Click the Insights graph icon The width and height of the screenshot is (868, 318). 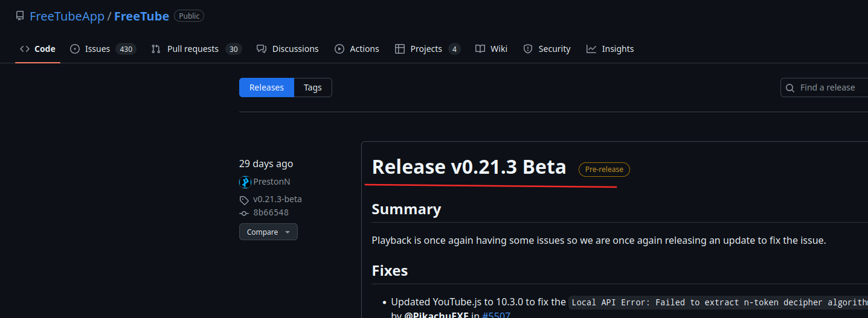[591, 49]
